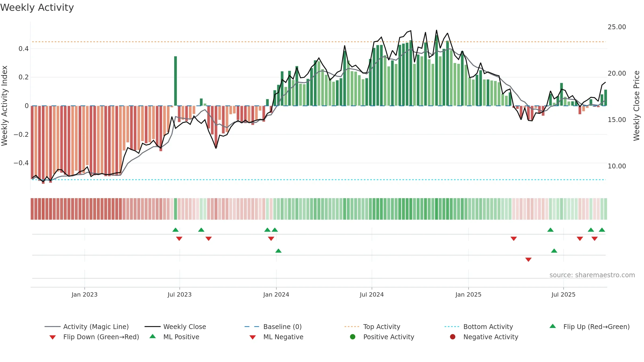Click the ML Positive marker after Jan 2024
This screenshot has height=362, width=644.
click(x=279, y=251)
